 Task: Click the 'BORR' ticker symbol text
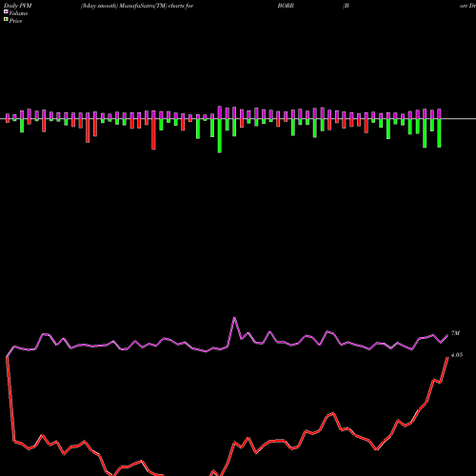tap(286, 6)
